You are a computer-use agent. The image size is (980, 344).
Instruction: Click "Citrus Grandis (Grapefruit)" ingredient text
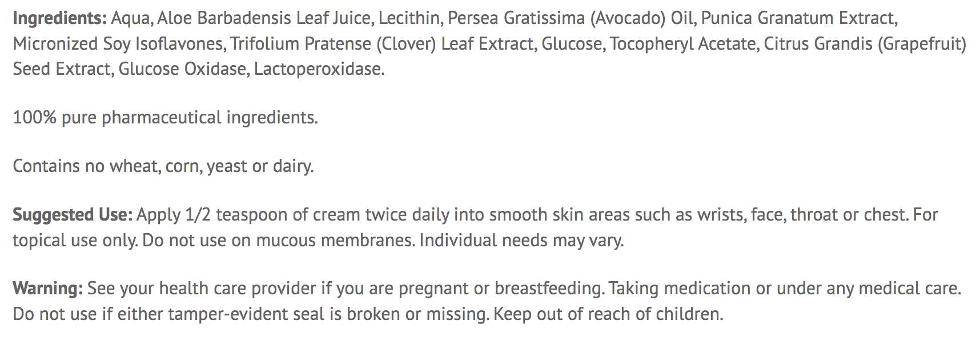pos(865,44)
